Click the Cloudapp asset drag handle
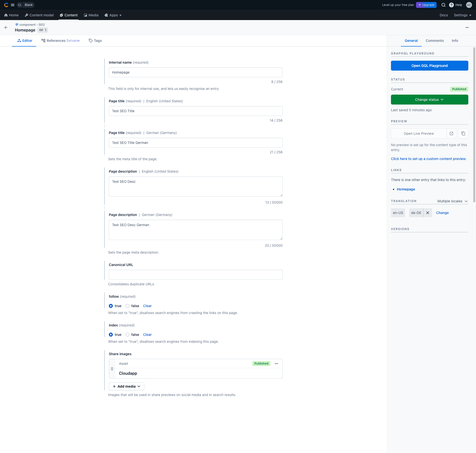This screenshot has height=453, width=476. click(112, 369)
